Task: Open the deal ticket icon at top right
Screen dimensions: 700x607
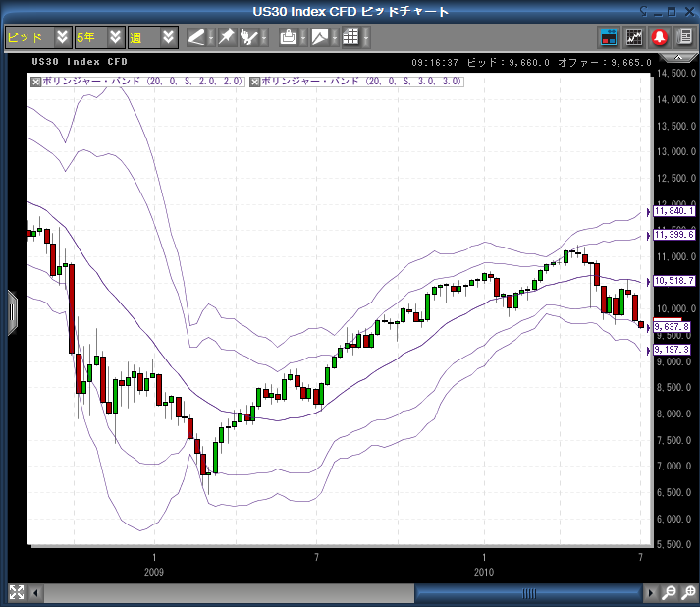Action: pyautogui.click(x=609, y=37)
